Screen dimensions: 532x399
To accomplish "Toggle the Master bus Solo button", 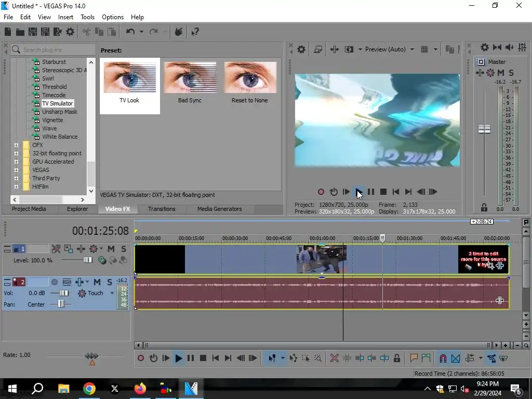I will point(511,73).
